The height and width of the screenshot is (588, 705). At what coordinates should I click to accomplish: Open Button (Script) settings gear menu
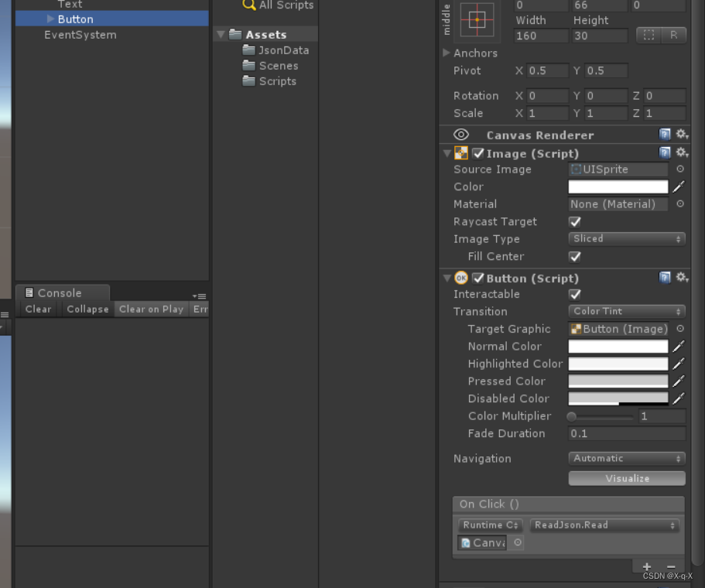pyautogui.click(x=682, y=278)
